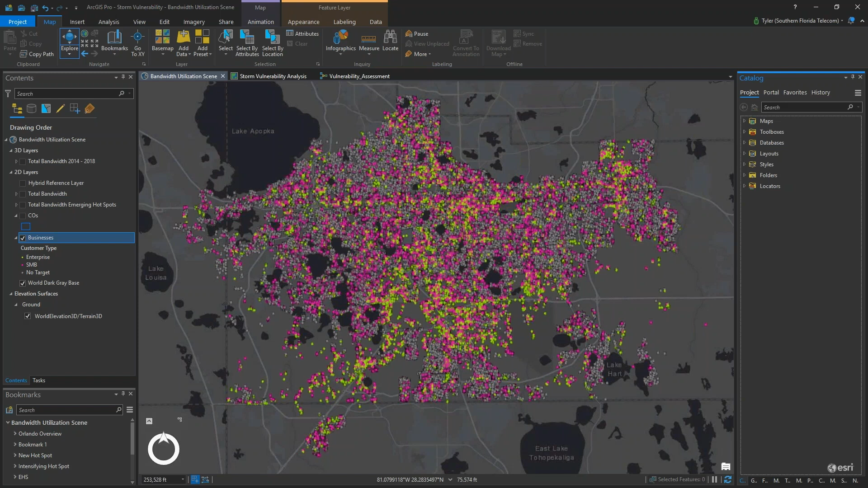Click the Go To XY tool
Viewport: 868px width, 488px height.
138,43
